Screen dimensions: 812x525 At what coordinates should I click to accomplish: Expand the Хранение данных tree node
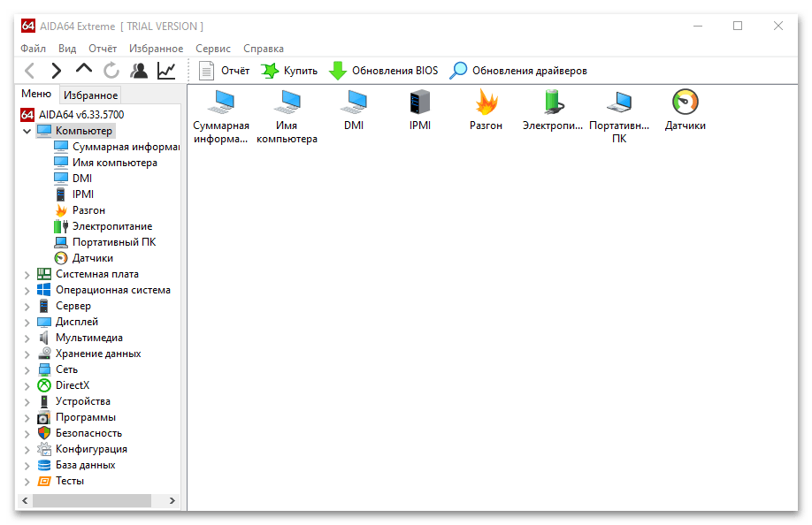[27, 354]
